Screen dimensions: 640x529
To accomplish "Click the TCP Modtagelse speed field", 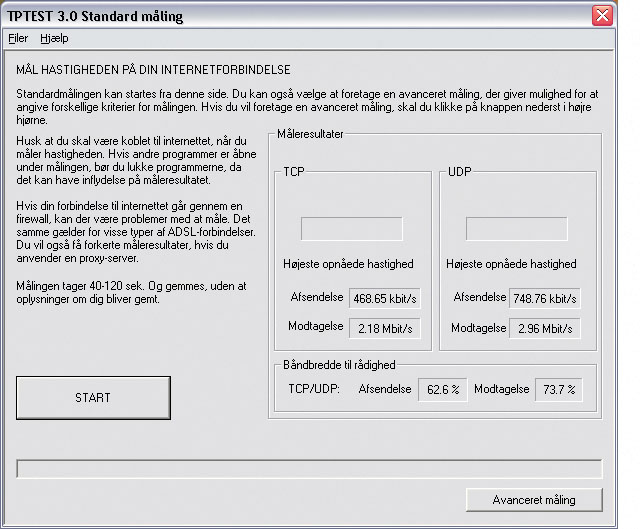I will pyautogui.click(x=384, y=329).
